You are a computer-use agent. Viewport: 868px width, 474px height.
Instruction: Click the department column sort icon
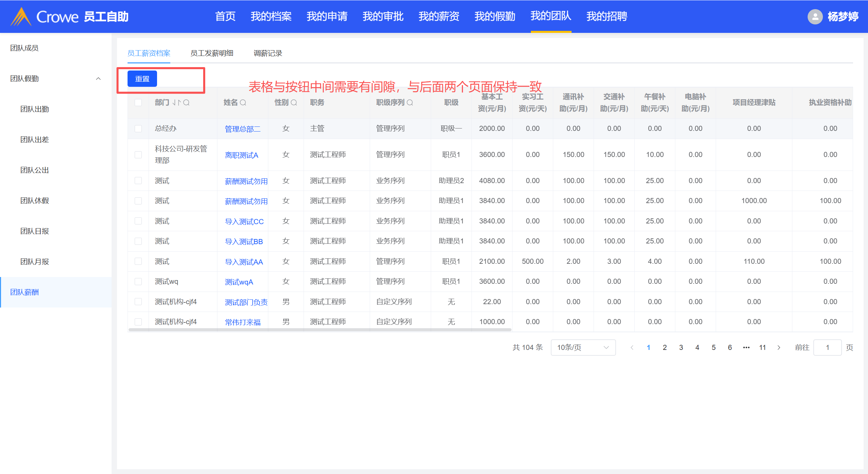tap(176, 102)
